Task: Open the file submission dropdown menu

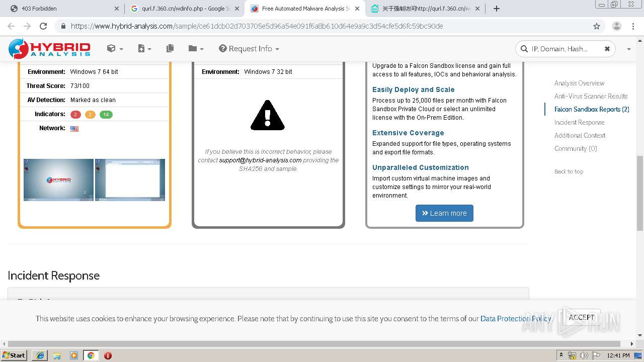Action: click(144, 48)
